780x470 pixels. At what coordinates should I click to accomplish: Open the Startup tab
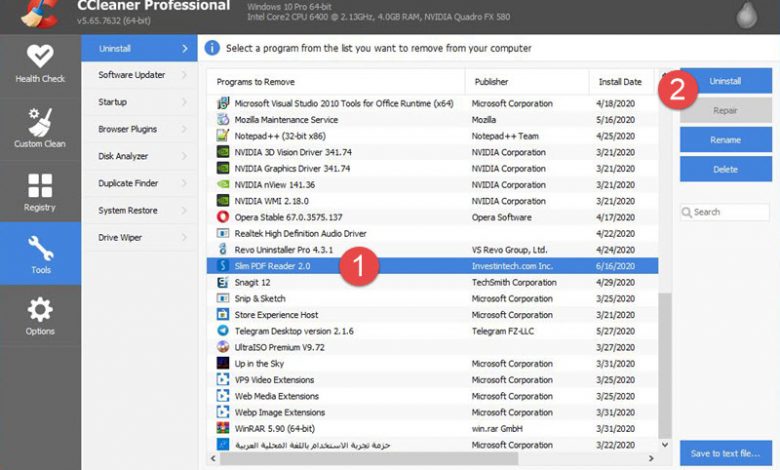[139, 102]
